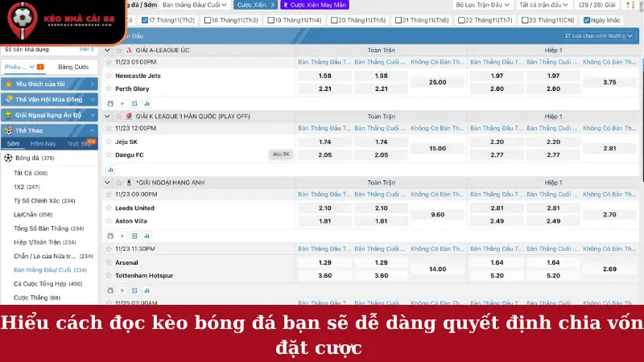This screenshot has height=362, width=644.
Task: Favorite the Perth Glory team star
Action: pos(109,88)
